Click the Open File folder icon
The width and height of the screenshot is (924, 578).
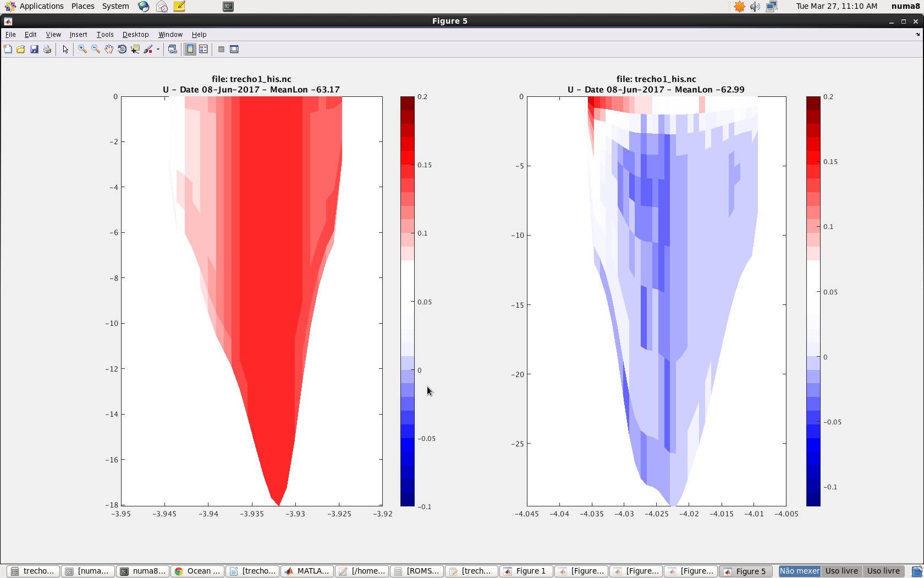click(x=21, y=50)
